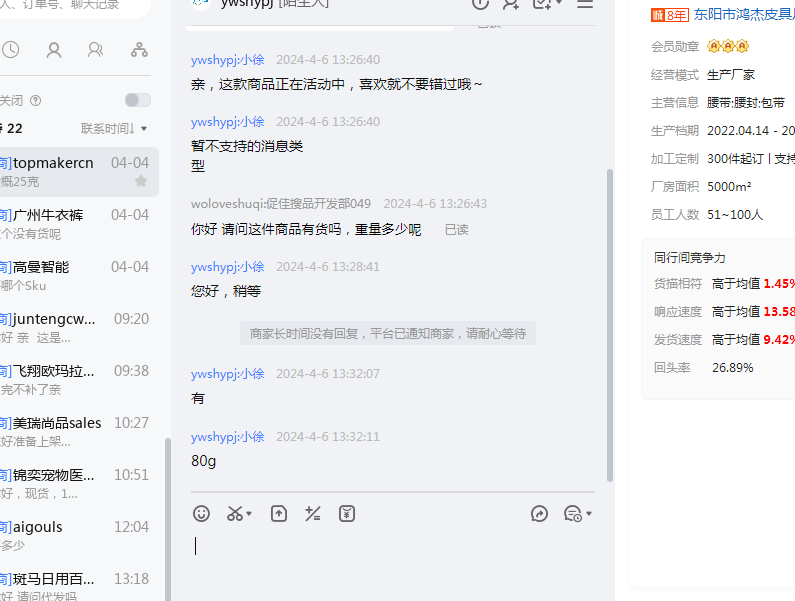Select the promo message 这款商品正在活动中
This screenshot has width=795, height=601.
point(337,84)
